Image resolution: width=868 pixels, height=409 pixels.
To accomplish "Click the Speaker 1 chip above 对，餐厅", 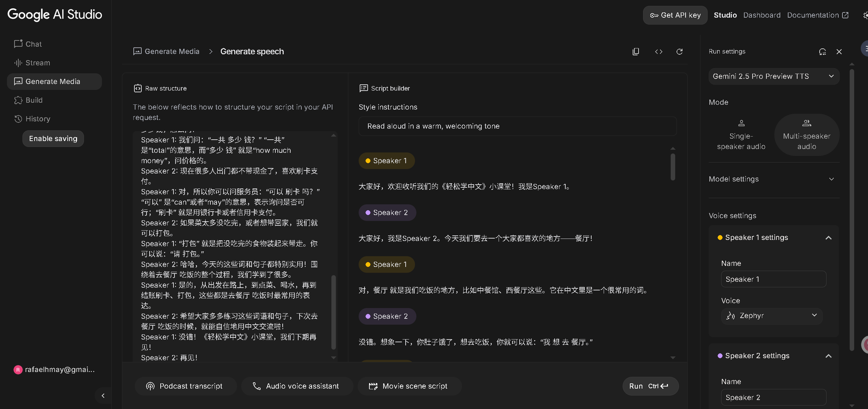I will tap(386, 264).
